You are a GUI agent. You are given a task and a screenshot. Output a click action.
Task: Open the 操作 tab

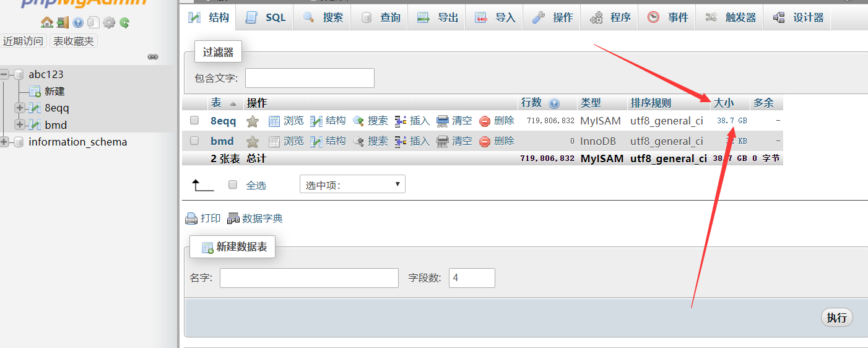[x=552, y=17]
